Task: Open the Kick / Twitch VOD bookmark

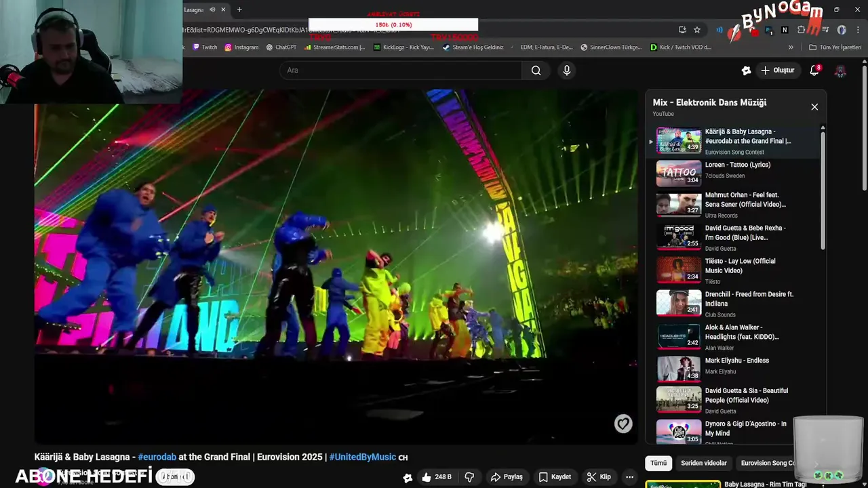Action: point(681,47)
